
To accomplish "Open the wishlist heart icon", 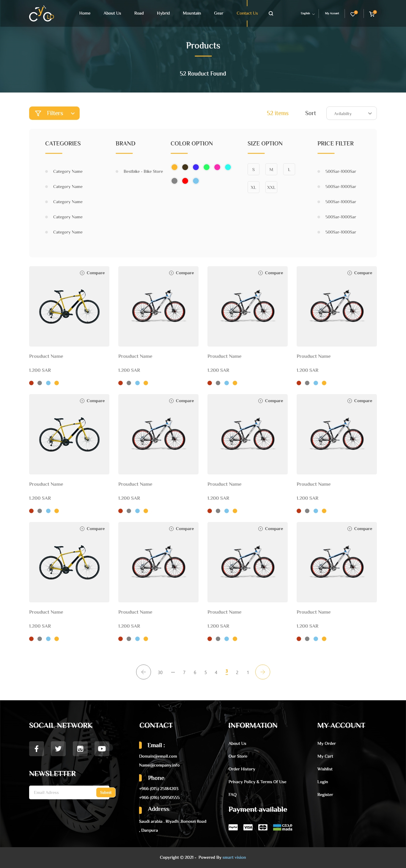I will point(353,14).
